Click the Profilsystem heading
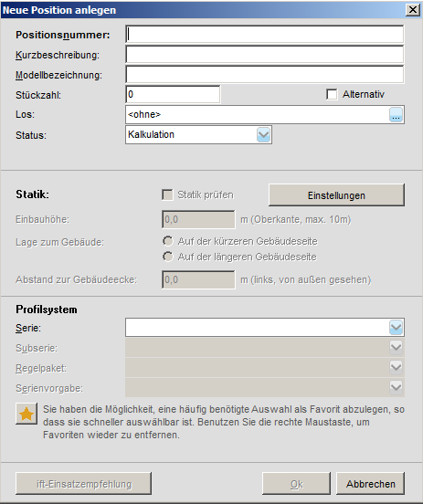The width and height of the screenshot is (423, 504). (47, 310)
